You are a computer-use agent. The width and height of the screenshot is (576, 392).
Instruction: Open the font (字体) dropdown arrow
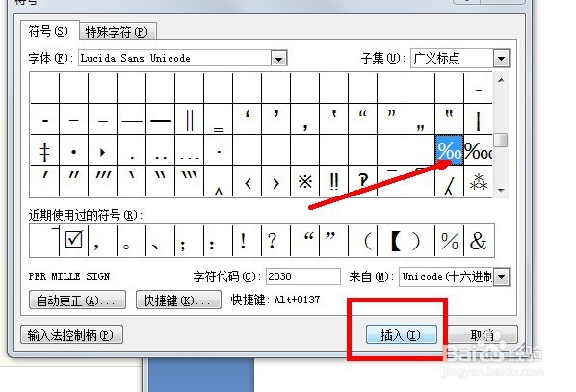coord(278,58)
